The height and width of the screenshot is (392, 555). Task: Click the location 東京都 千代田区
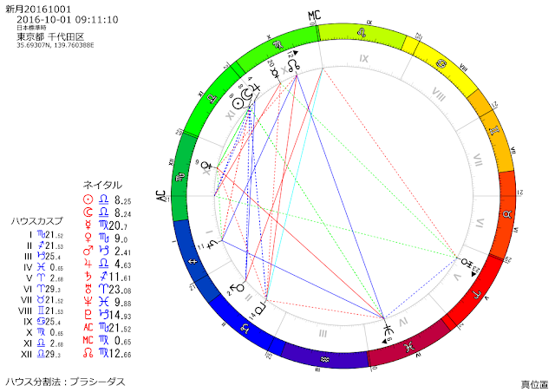coord(50,36)
